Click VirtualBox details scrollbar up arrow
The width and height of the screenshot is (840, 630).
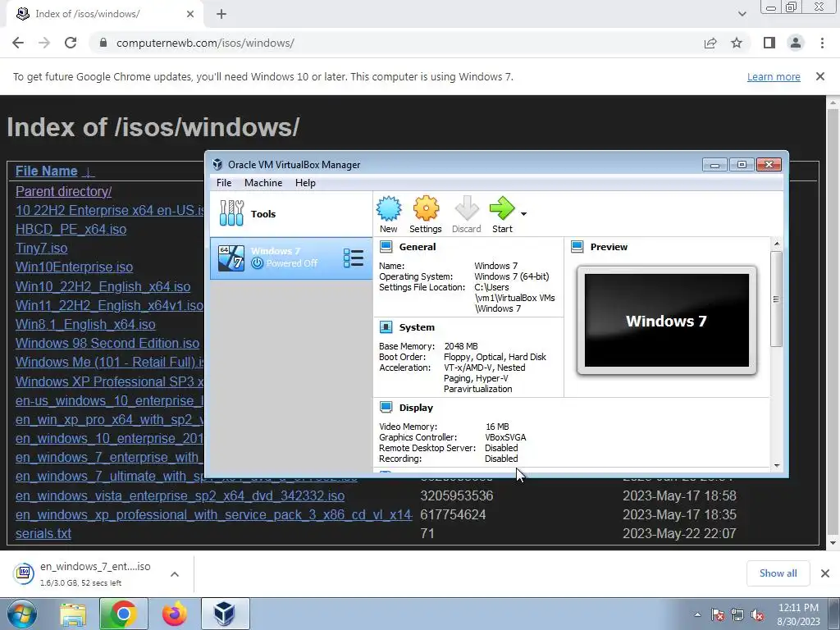tap(776, 244)
